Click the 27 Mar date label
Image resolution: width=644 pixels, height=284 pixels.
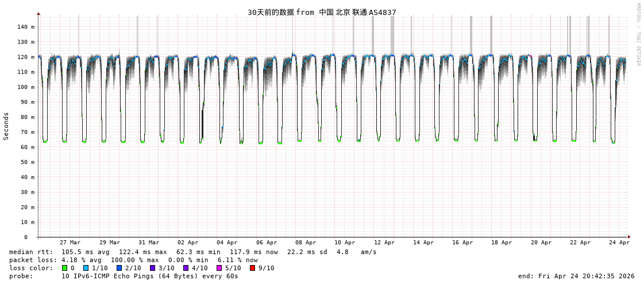(70, 243)
